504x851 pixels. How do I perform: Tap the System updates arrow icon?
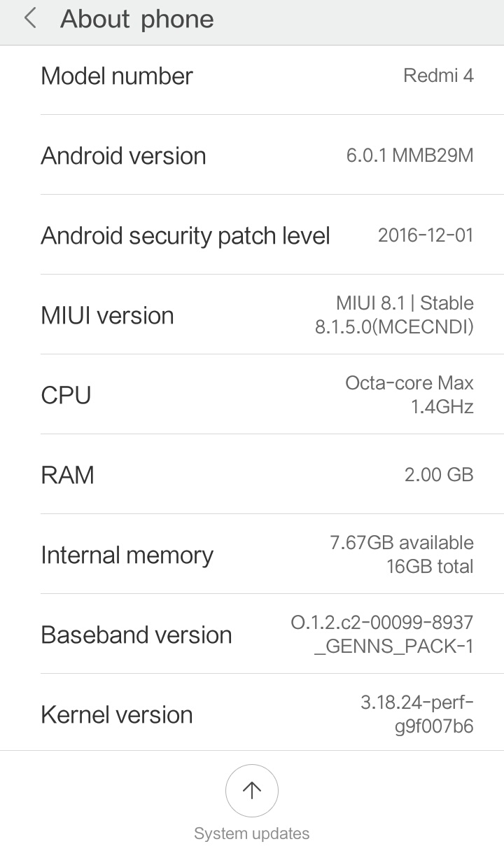click(252, 791)
